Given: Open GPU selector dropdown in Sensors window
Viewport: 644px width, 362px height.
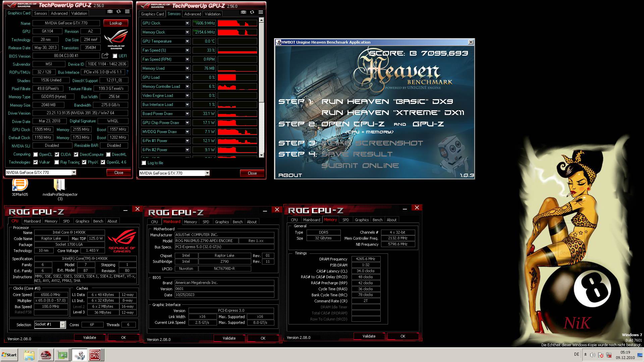Looking at the screenshot, I should (x=207, y=173).
